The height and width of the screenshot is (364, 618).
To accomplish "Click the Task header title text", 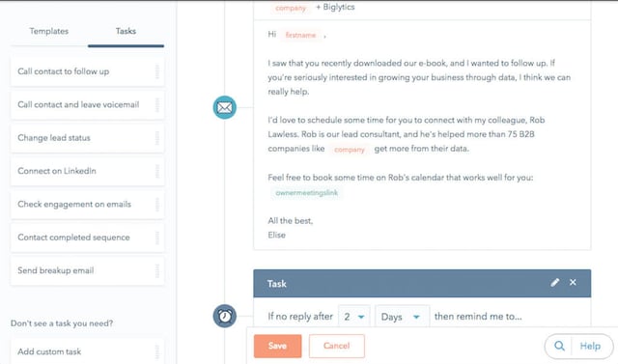I will (277, 284).
